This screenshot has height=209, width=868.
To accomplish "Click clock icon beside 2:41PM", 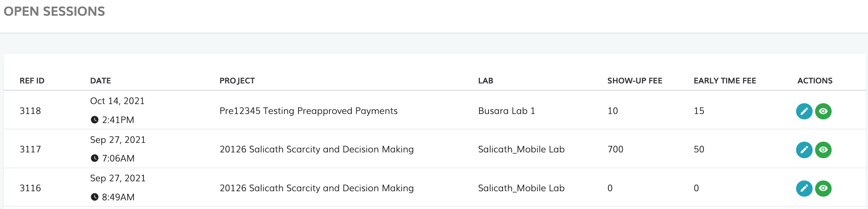I will pyautogui.click(x=95, y=120).
